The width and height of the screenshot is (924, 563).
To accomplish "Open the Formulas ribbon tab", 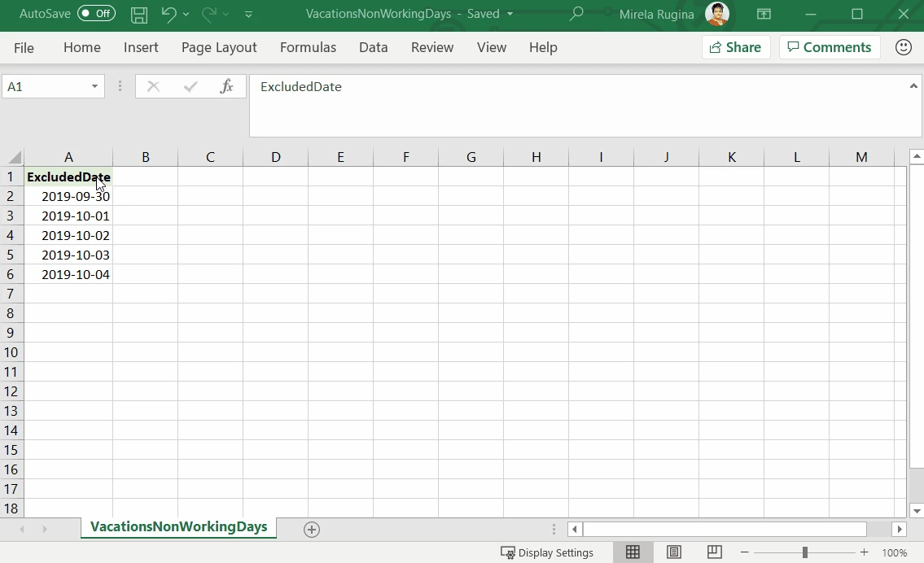I will click(308, 47).
